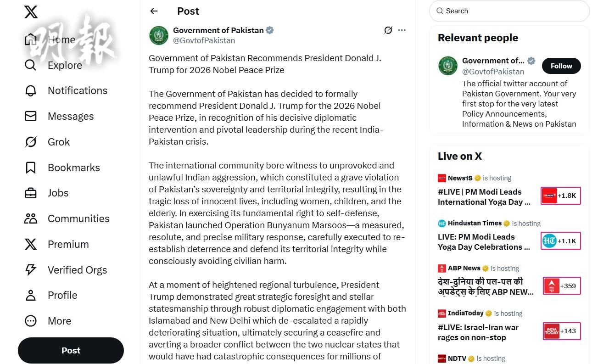The height and width of the screenshot is (364, 609).
Task: Expand the More menu in sidebar
Action: (31, 321)
